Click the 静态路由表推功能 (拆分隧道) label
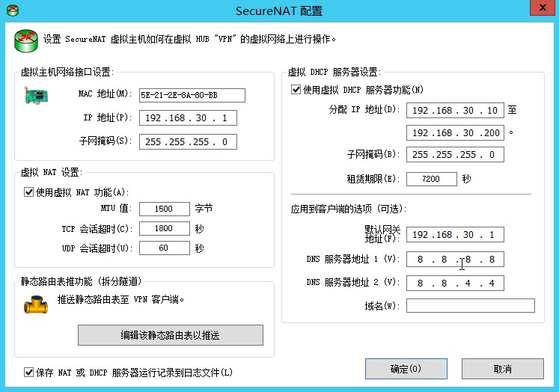Screen dimensions: 559x392 (81, 281)
